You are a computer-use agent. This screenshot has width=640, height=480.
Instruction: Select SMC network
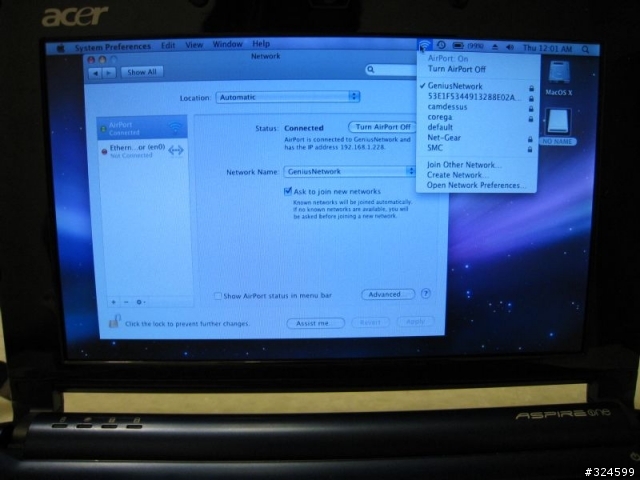coord(478,148)
